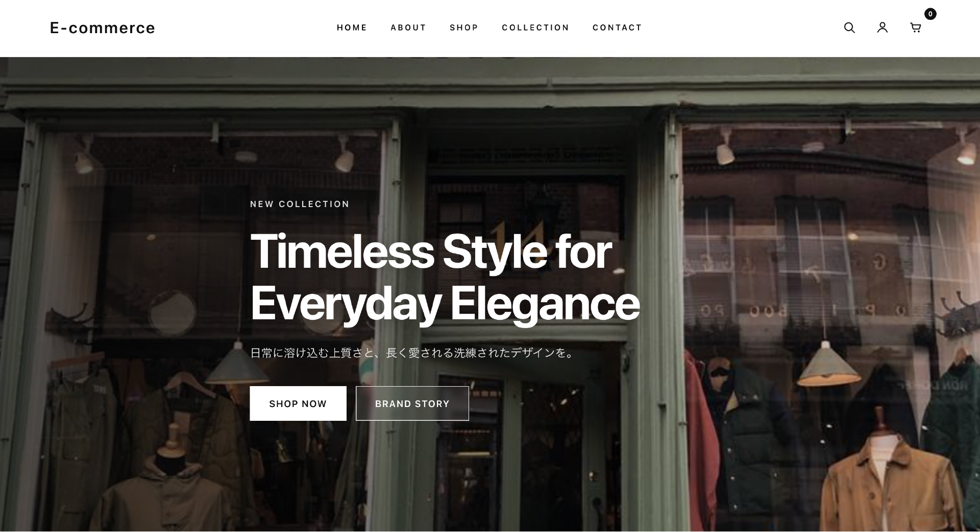Open the search magnifier icon
This screenshot has height=532, width=980.
point(849,28)
